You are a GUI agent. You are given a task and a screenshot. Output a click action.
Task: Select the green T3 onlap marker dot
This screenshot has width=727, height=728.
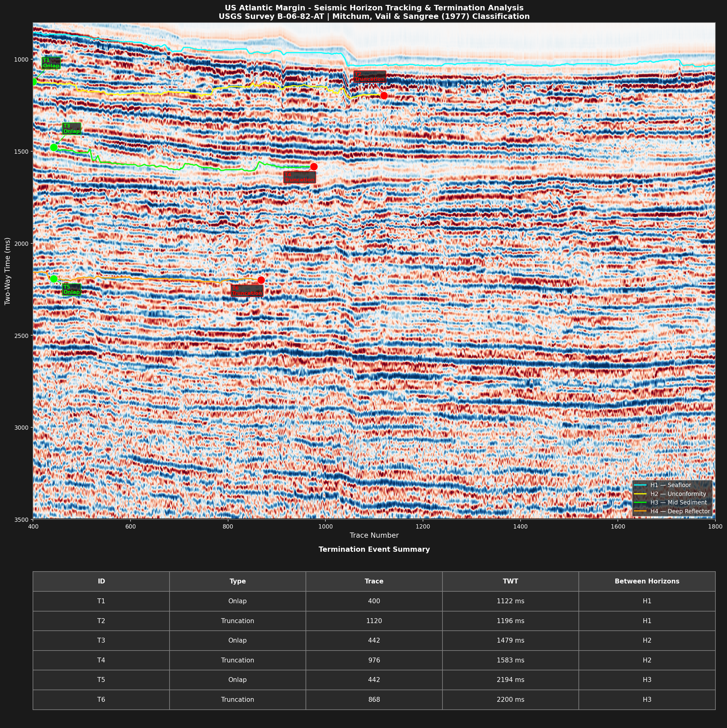53,147
